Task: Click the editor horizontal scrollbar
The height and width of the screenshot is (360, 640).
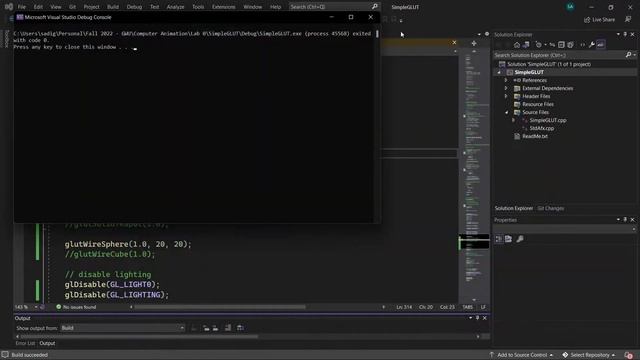Action: click(x=220, y=307)
